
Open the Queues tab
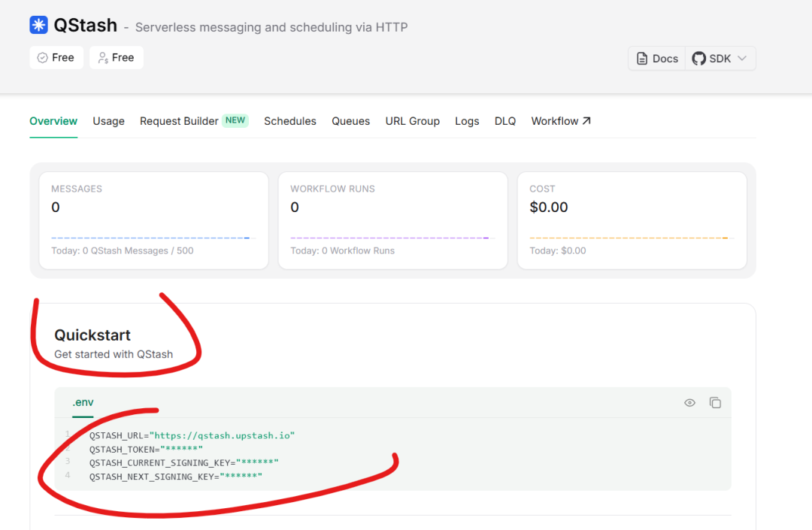(350, 121)
